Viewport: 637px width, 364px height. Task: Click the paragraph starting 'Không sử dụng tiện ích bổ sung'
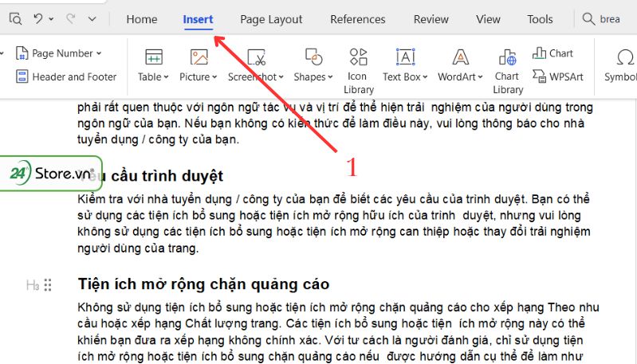(338, 332)
